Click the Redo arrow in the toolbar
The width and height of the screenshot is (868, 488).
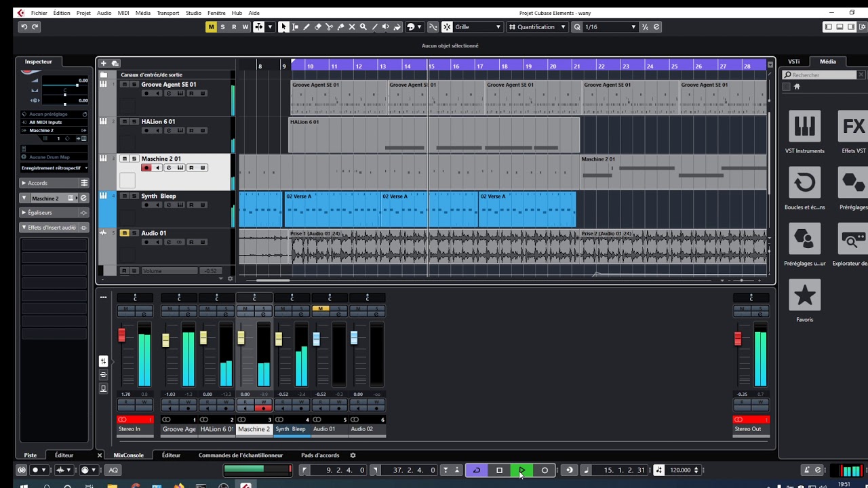point(35,27)
